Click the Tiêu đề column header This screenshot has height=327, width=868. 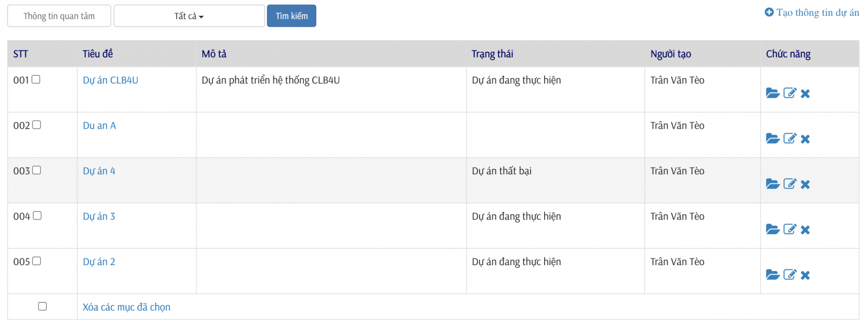point(98,54)
